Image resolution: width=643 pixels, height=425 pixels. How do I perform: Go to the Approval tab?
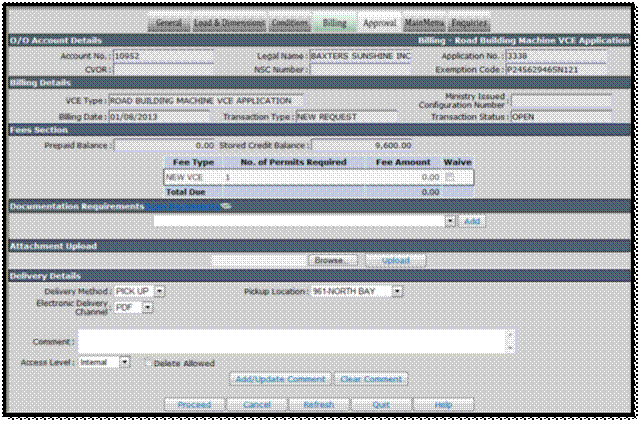pos(380,23)
